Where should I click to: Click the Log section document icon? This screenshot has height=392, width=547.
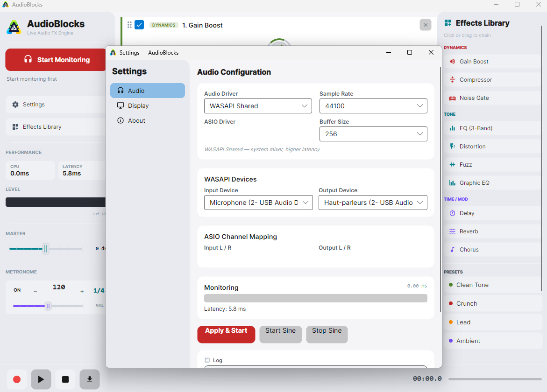pyautogui.click(x=207, y=360)
